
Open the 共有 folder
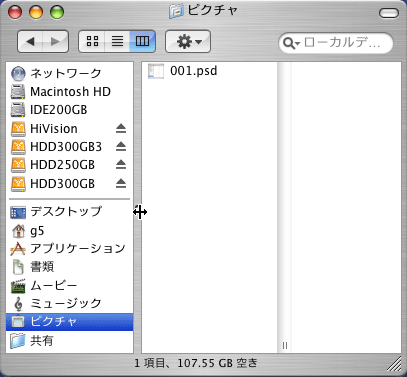coord(69,341)
